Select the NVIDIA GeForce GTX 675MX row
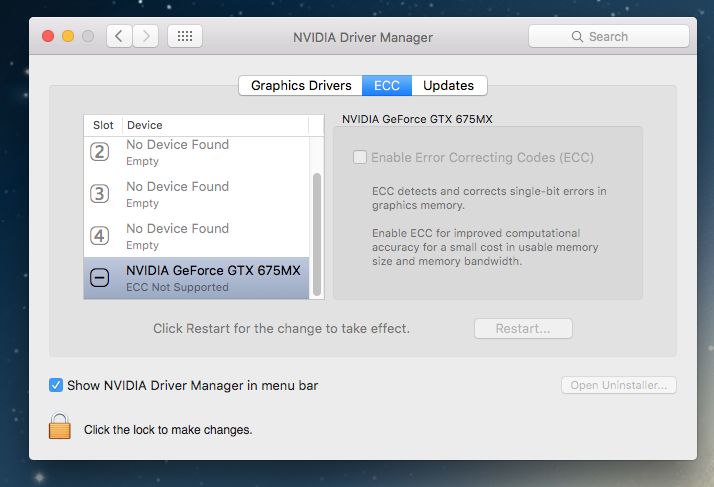The width and height of the screenshot is (714, 487). pyautogui.click(x=196, y=278)
